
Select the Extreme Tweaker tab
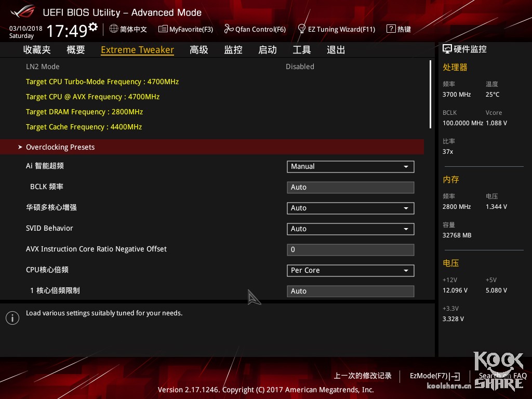pyautogui.click(x=137, y=50)
